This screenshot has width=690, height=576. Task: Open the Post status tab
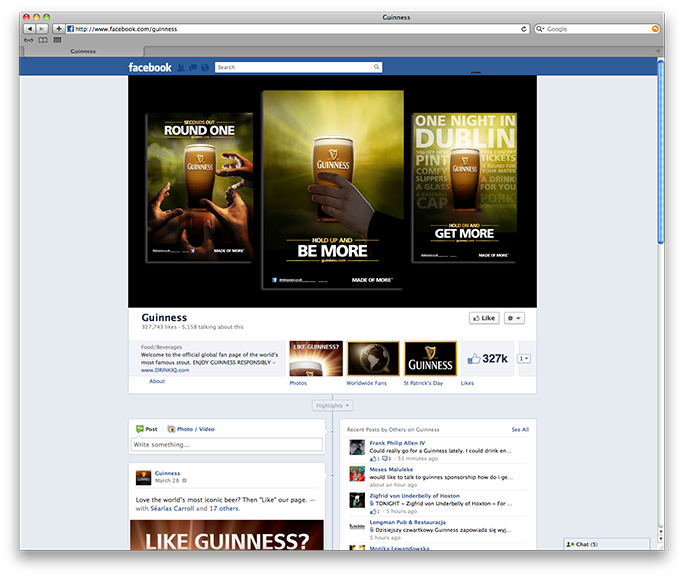pos(147,429)
